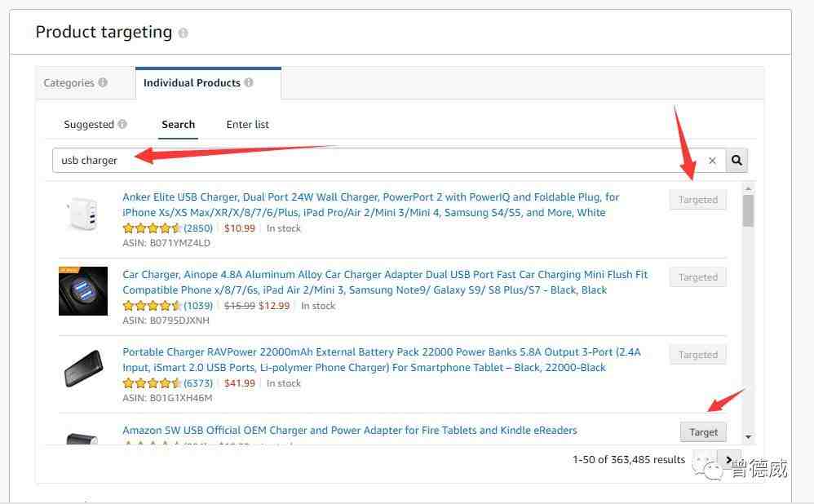Viewport: 814px width, 504px height.
Task: Click the Categories tab info icon
Action: 103,82
